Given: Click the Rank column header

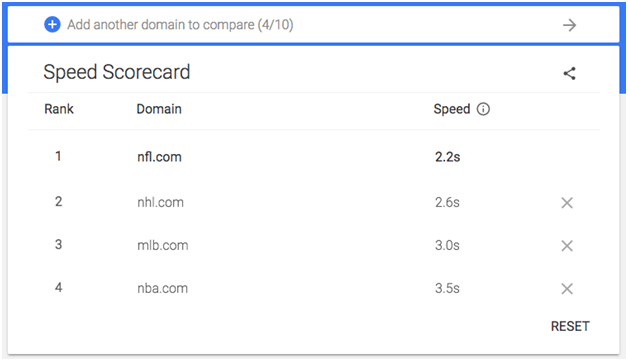Looking at the screenshot, I should 59,109.
